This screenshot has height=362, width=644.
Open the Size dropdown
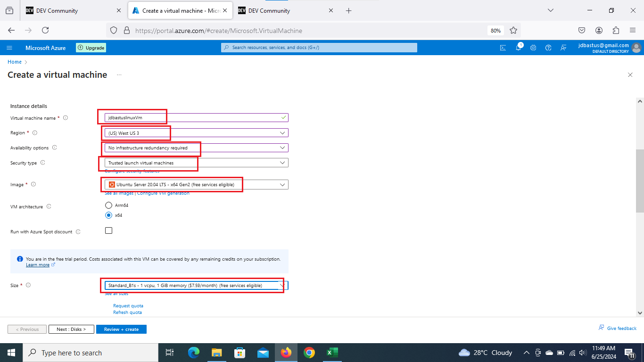point(197,285)
